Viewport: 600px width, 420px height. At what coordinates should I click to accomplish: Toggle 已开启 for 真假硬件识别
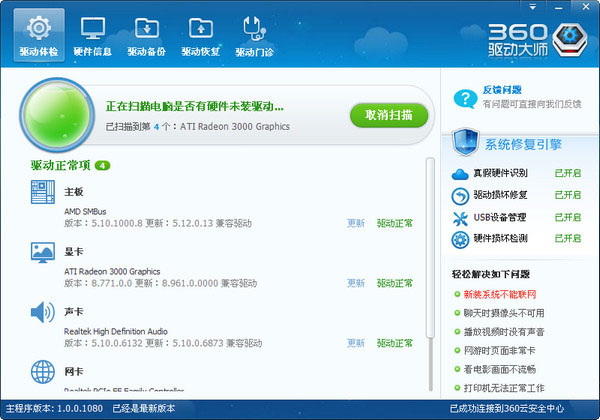click(568, 173)
